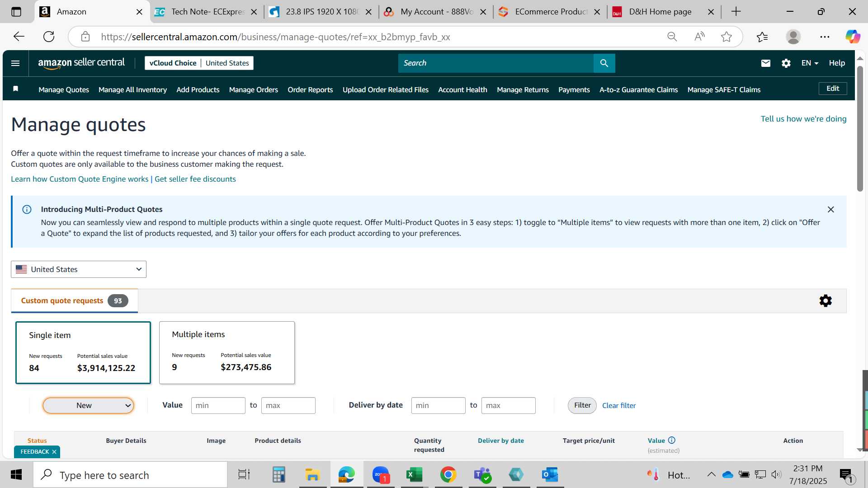Switch to the My Account - 888Vo tab
The height and width of the screenshot is (488, 868).
coord(436,12)
